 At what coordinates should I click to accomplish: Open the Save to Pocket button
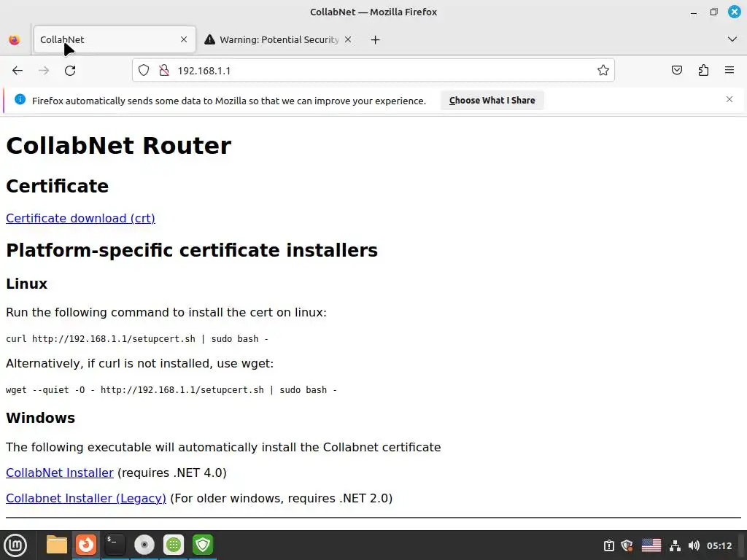[677, 71]
